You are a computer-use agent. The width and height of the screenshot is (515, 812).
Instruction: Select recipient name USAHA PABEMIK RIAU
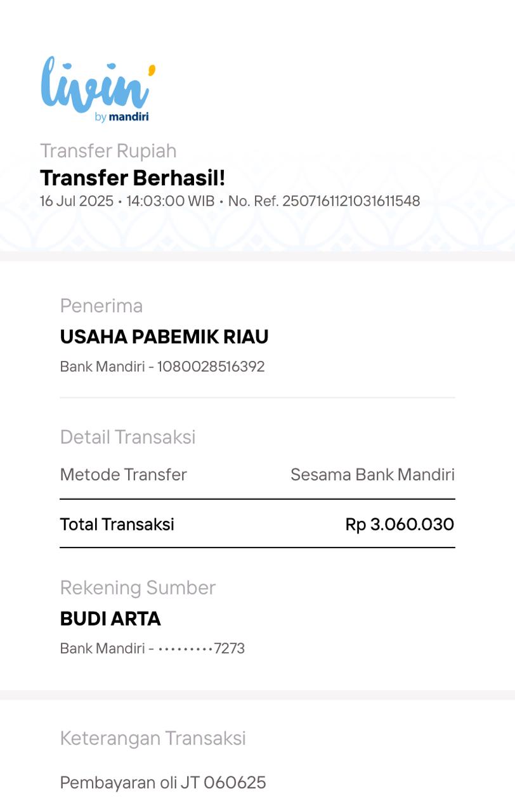click(x=164, y=337)
